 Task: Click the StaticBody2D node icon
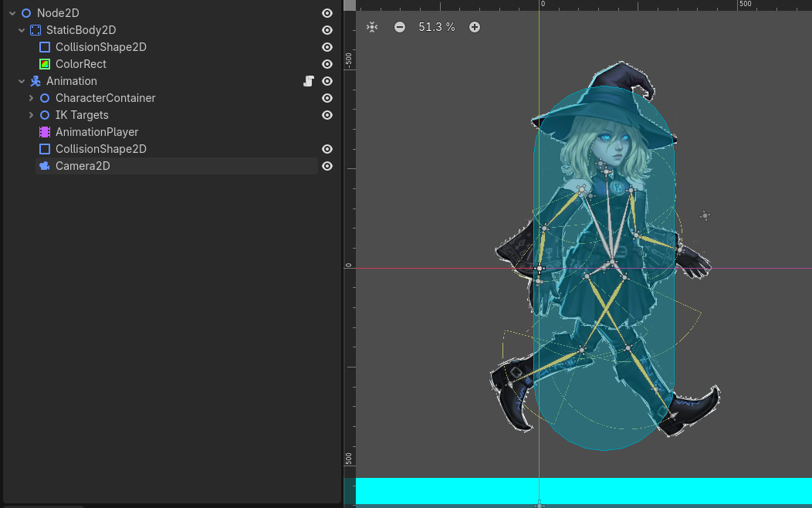coord(36,30)
